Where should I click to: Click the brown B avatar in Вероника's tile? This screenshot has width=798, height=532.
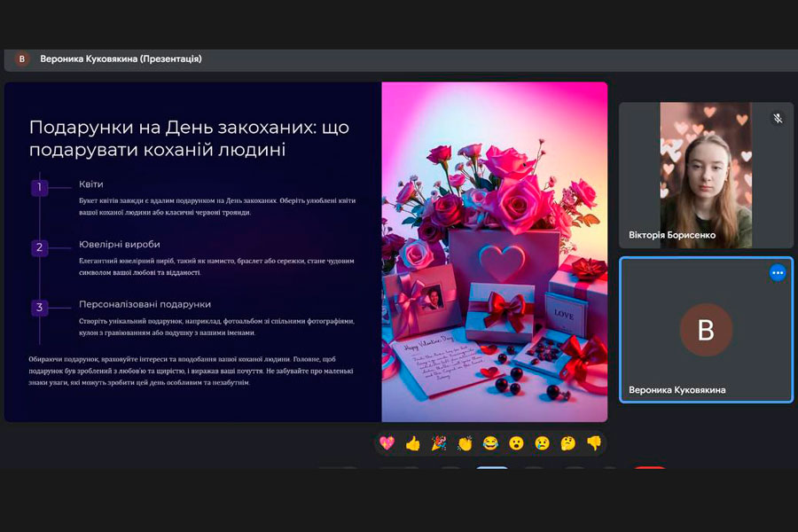click(x=706, y=330)
